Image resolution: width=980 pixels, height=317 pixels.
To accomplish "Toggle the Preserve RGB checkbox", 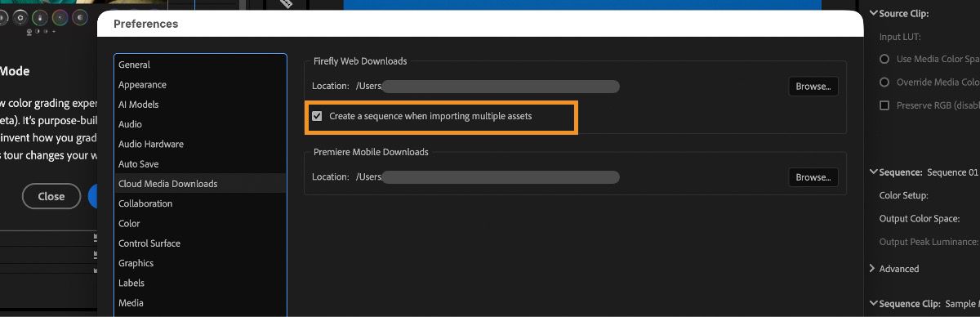I will point(884,105).
